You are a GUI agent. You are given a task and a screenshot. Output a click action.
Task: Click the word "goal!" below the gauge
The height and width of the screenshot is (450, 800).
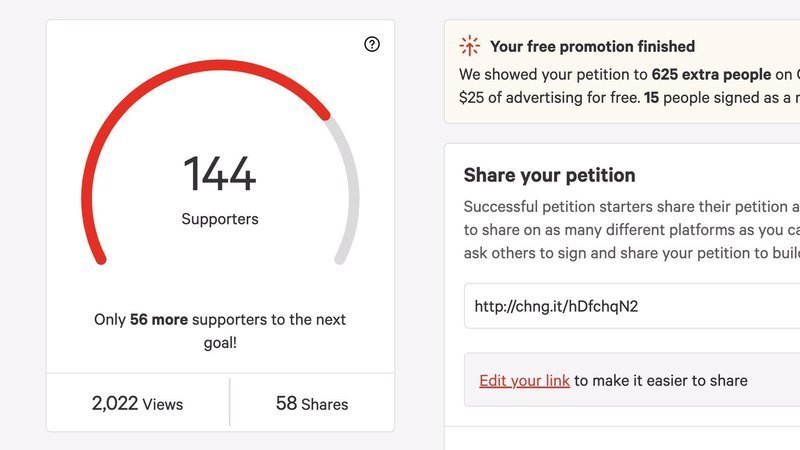tap(220, 343)
